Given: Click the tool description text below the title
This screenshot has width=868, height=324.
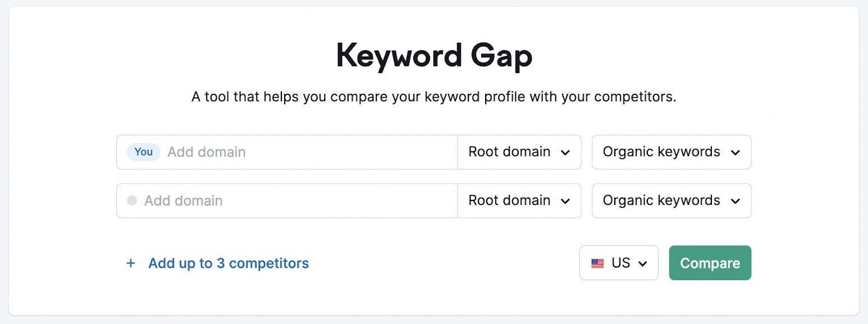Looking at the screenshot, I should coord(434,96).
